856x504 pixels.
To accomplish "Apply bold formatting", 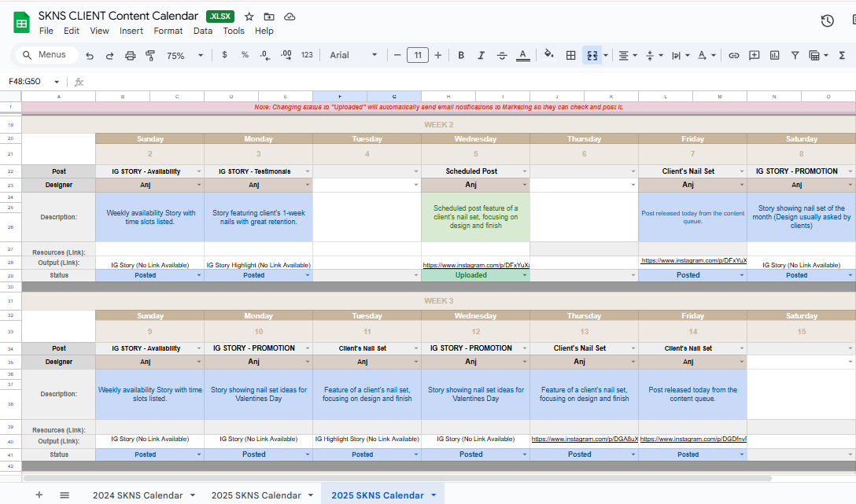I will pyautogui.click(x=461, y=56).
